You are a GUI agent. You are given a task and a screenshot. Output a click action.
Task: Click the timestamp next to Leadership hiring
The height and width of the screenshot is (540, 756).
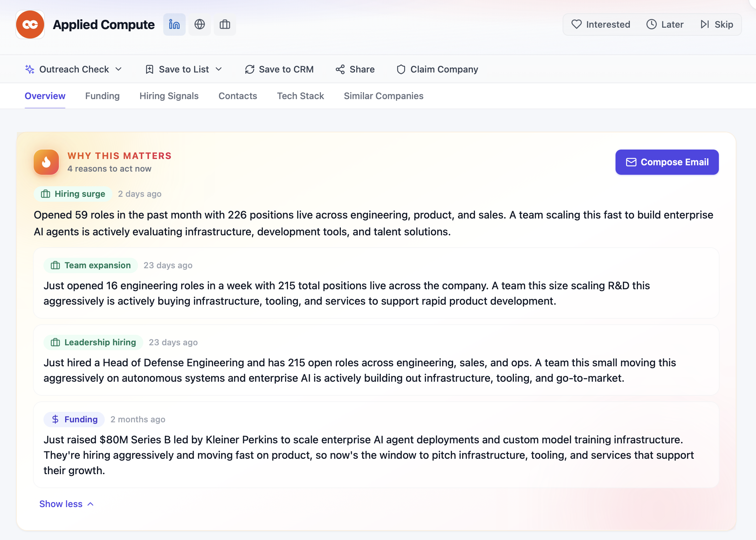coord(173,342)
